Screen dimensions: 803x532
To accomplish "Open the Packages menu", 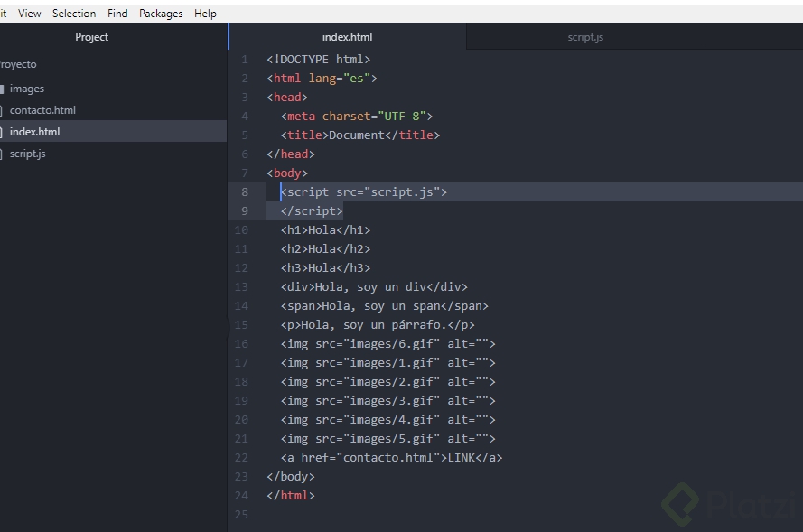I will point(161,14).
